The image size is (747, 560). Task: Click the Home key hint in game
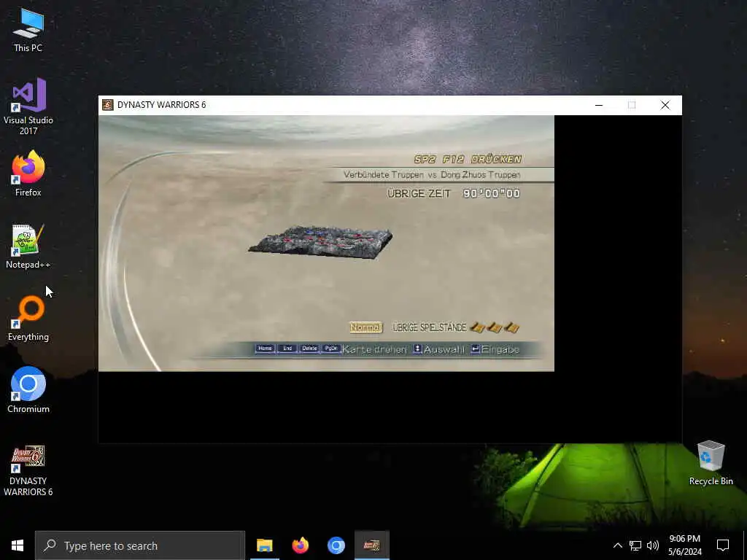(x=265, y=349)
